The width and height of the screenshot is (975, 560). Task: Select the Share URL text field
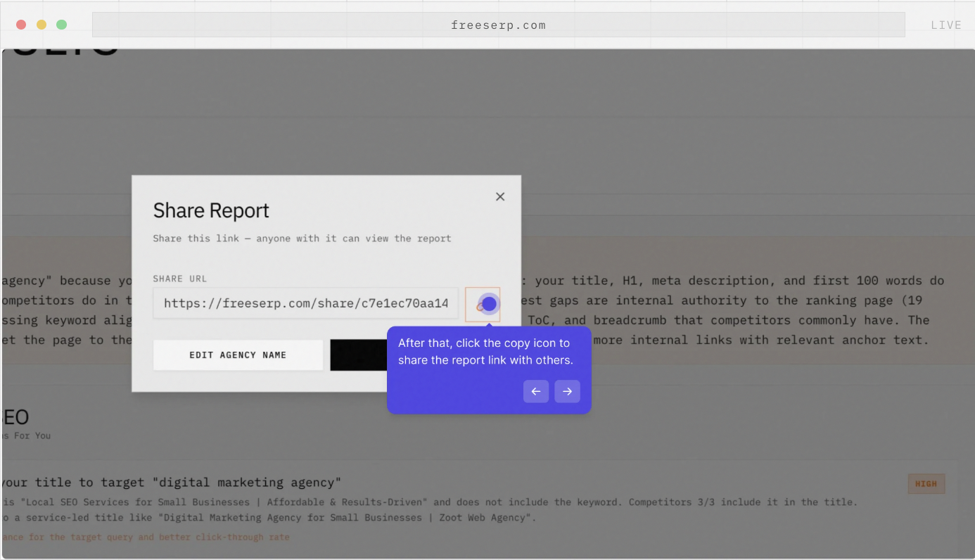pos(306,303)
